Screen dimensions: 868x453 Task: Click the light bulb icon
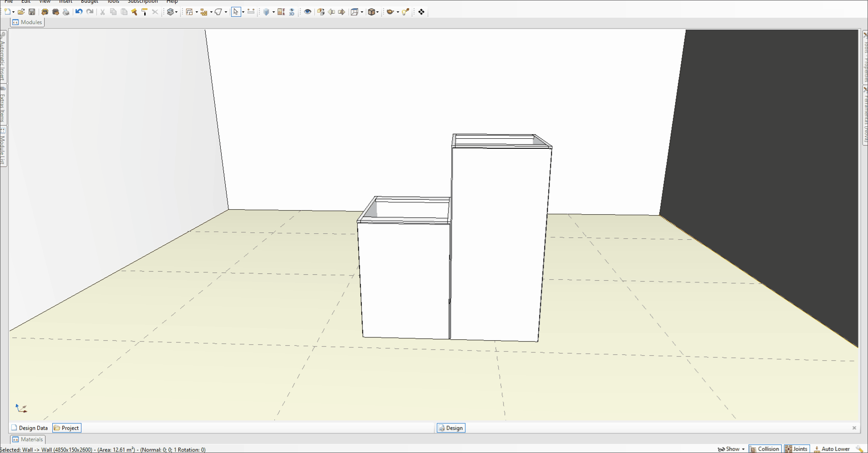(405, 12)
